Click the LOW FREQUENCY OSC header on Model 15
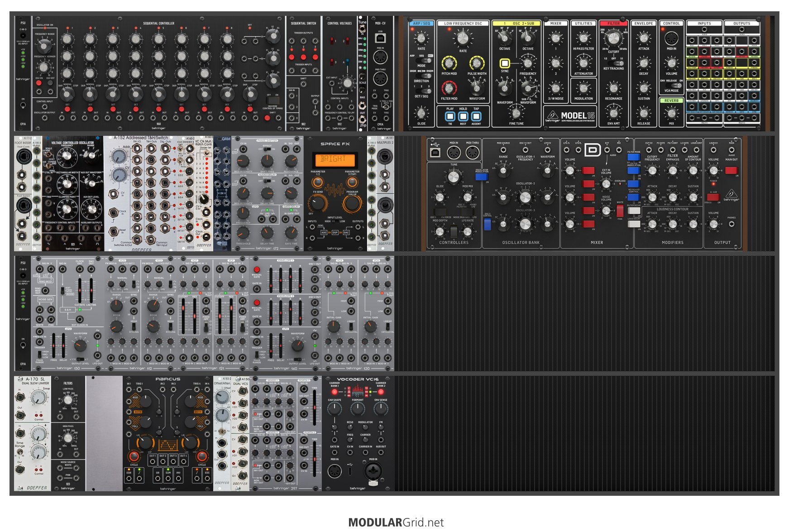The width and height of the screenshot is (793, 532). coord(463,24)
